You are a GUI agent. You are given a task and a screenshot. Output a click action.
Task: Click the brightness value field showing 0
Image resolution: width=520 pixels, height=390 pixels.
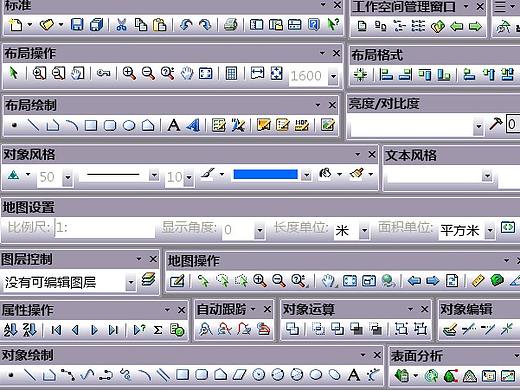tap(513, 124)
